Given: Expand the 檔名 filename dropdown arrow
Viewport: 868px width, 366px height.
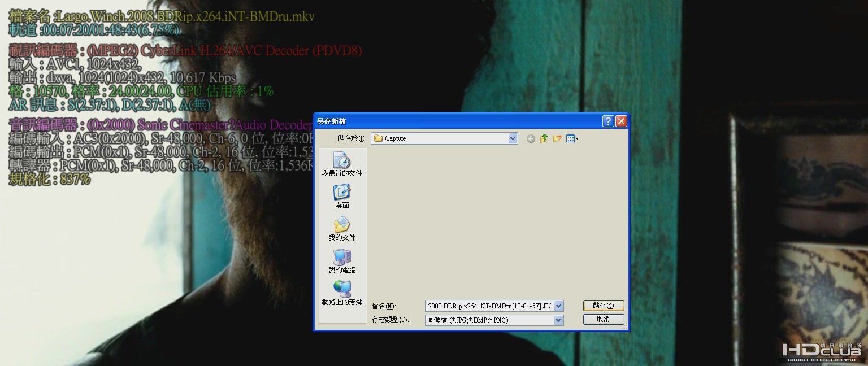Looking at the screenshot, I should click(x=559, y=306).
